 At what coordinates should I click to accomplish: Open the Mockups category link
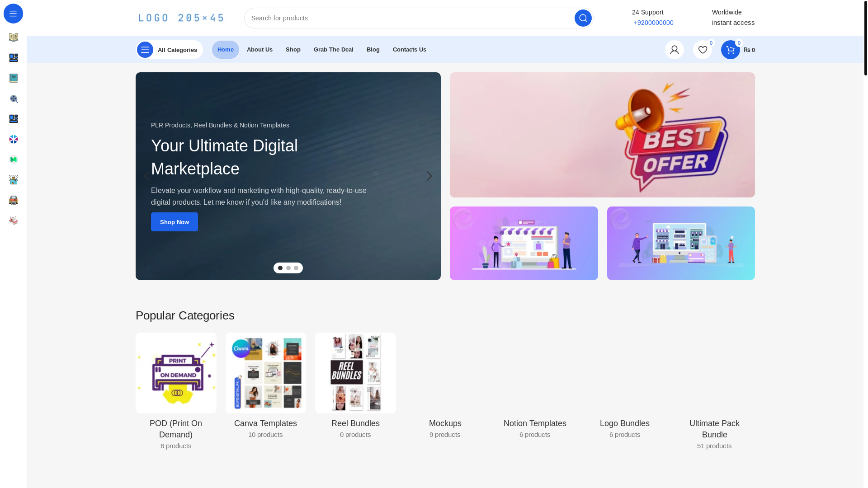click(445, 423)
